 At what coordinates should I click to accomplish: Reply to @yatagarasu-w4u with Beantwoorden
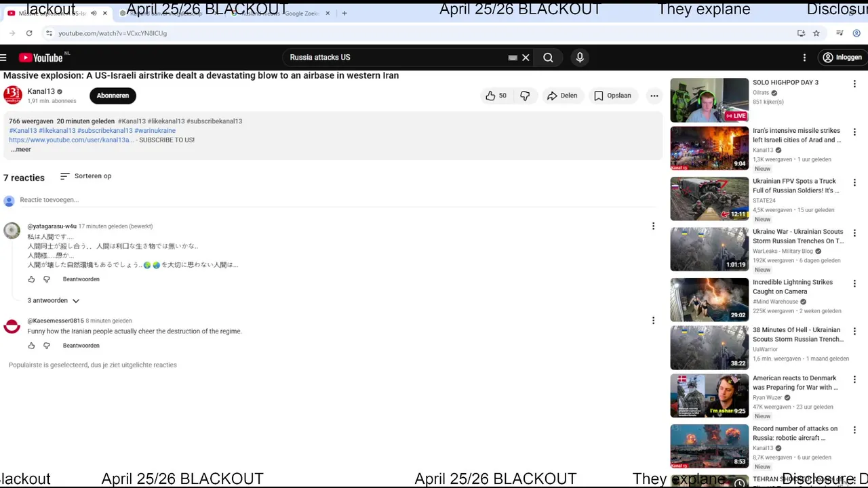[x=81, y=279]
